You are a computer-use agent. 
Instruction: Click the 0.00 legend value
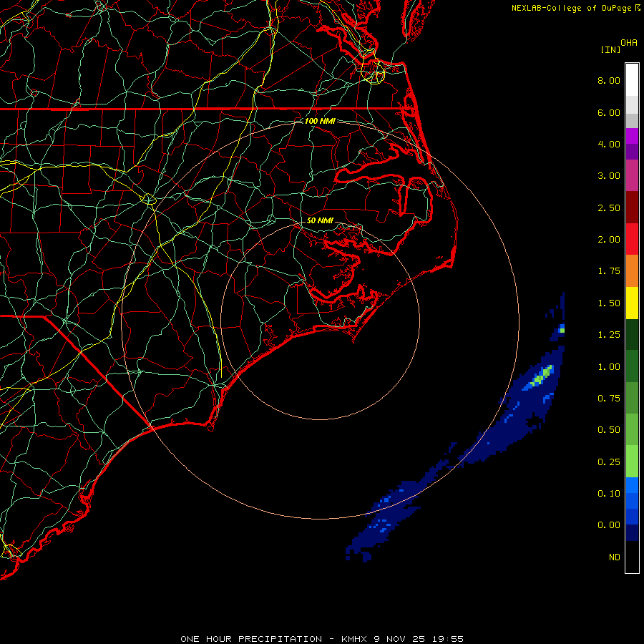coord(609,525)
